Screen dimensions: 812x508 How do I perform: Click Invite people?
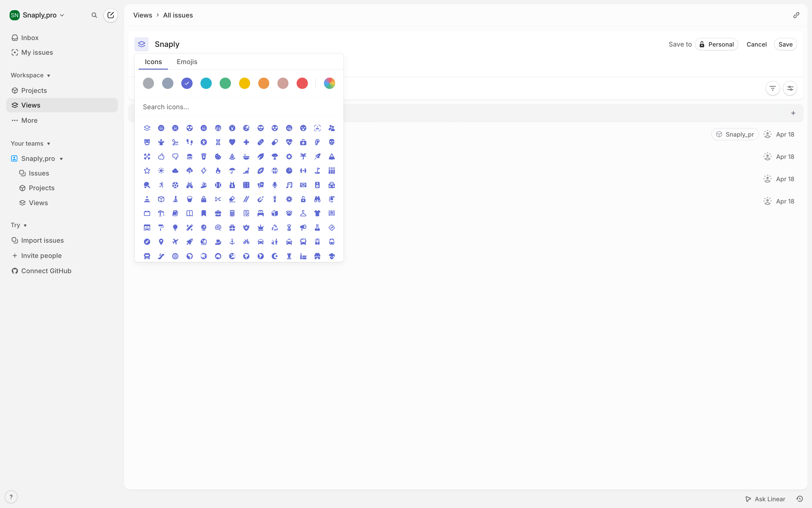(62, 256)
